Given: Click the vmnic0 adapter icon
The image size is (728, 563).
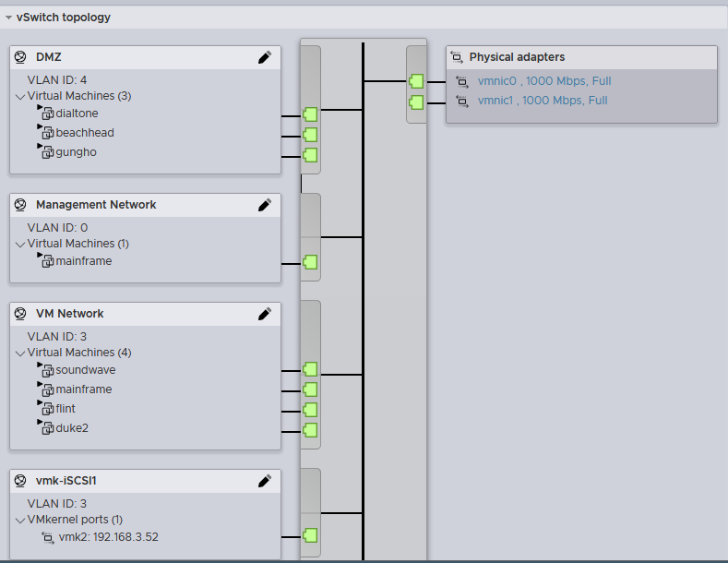Looking at the screenshot, I should pos(462,82).
